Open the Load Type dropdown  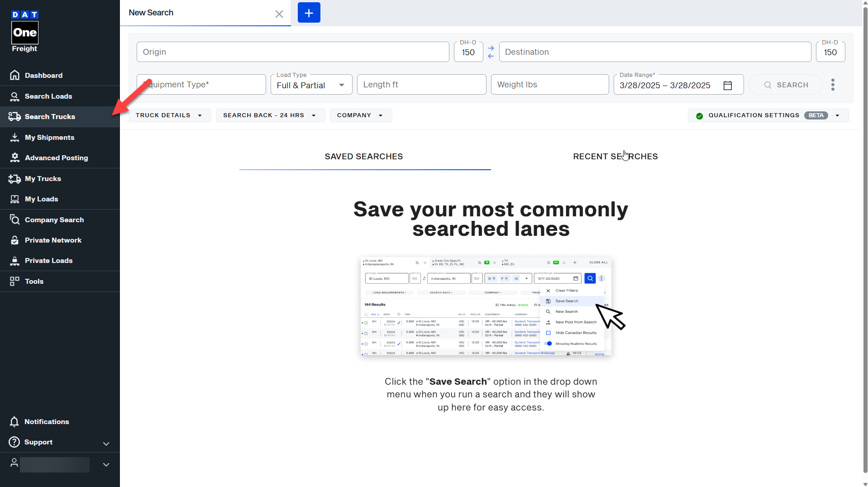pyautogui.click(x=311, y=85)
